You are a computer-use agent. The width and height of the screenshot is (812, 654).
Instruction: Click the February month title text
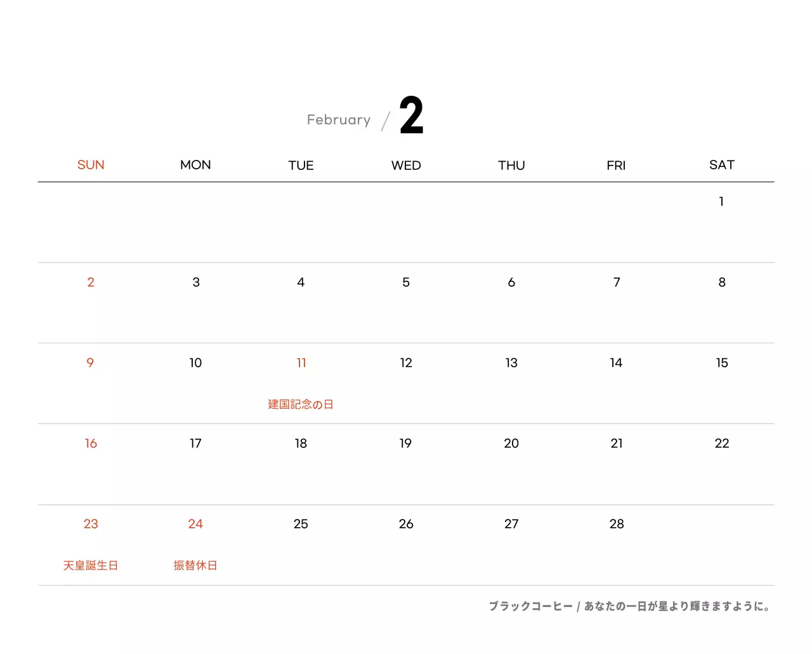(x=339, y=120)
